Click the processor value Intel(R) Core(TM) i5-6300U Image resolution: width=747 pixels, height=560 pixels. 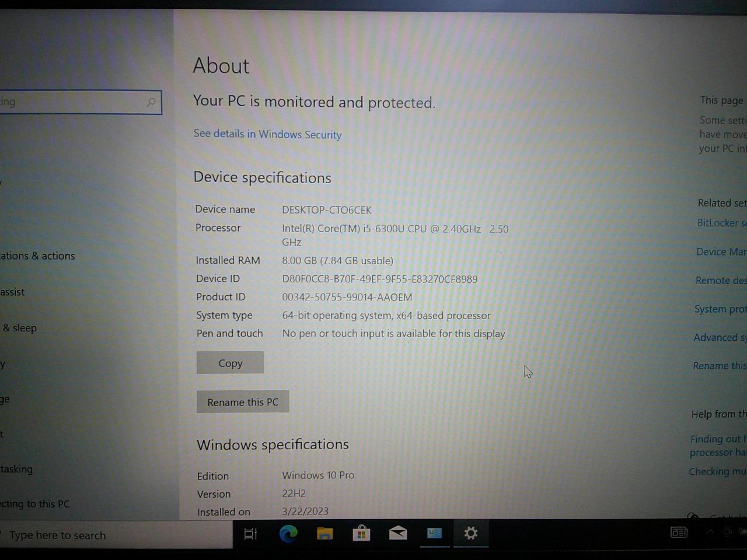[x=395, y=235]
